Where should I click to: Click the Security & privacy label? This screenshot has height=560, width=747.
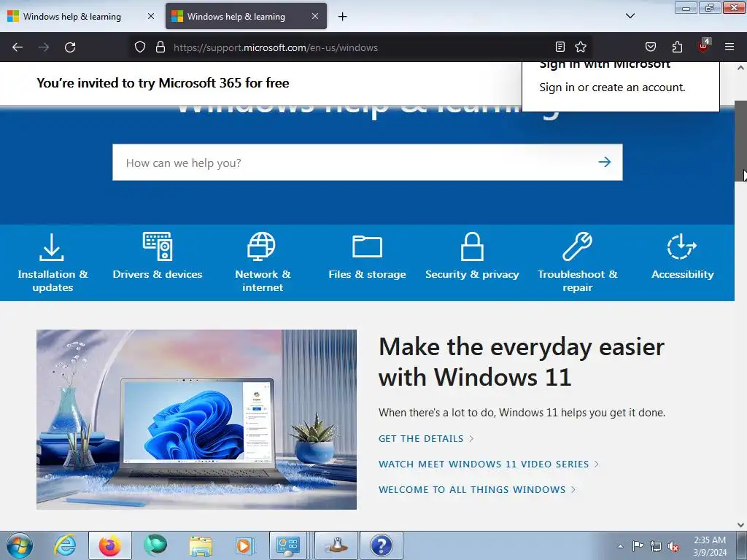[472, 274]
